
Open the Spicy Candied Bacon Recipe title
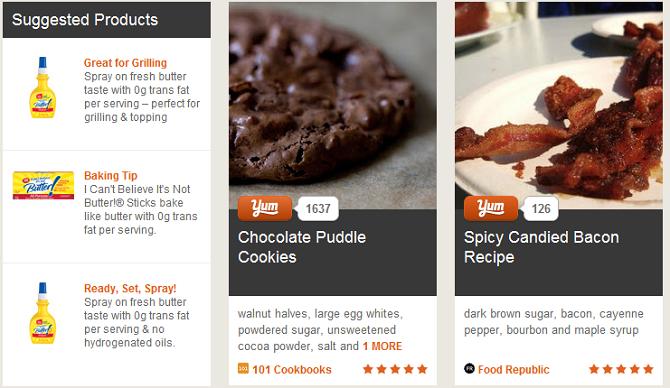pos(541,247)
